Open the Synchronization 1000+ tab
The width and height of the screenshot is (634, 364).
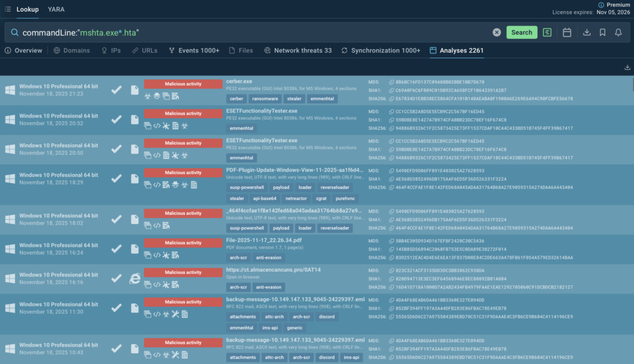381,51
